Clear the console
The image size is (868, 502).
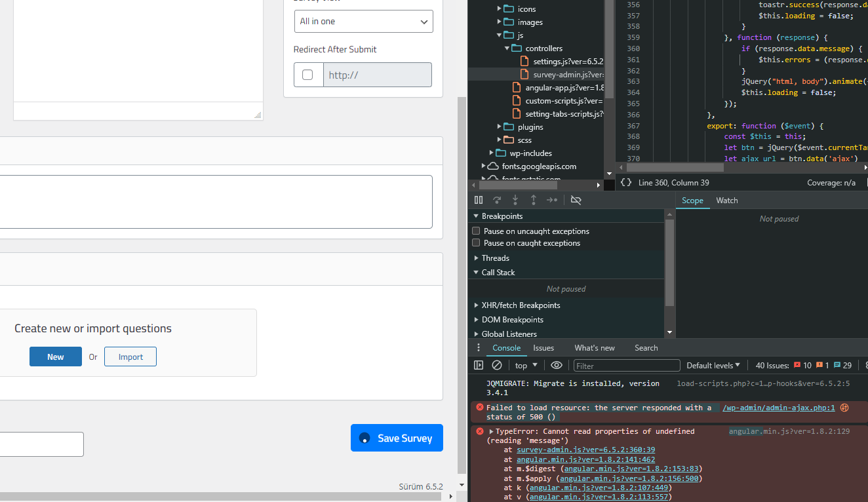pyautogui.click(x=497, y=365)
